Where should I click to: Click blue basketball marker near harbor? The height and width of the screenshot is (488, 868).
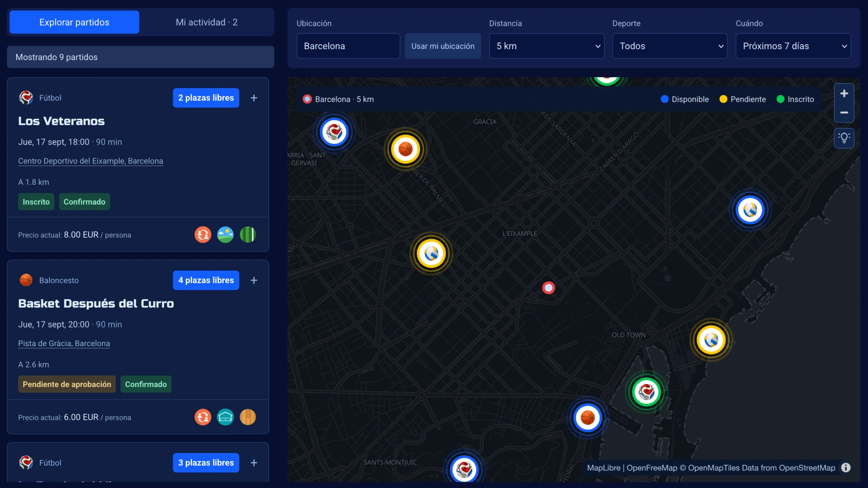click(588, 418)
